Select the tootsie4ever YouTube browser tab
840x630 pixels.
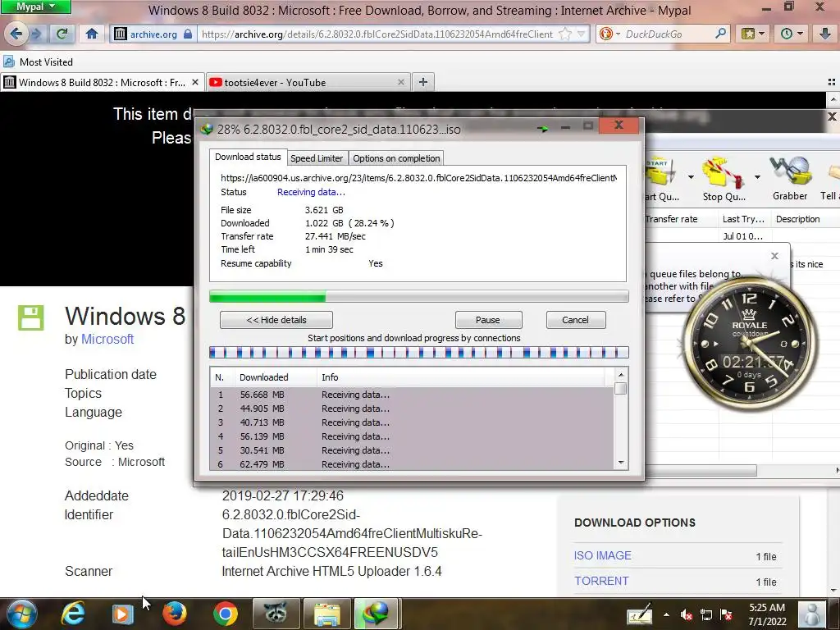(308, 83)
